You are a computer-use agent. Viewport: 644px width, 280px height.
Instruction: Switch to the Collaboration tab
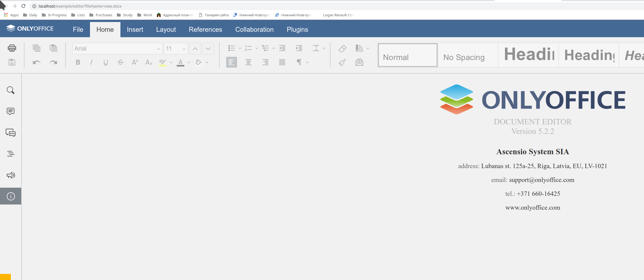[254, 29]
